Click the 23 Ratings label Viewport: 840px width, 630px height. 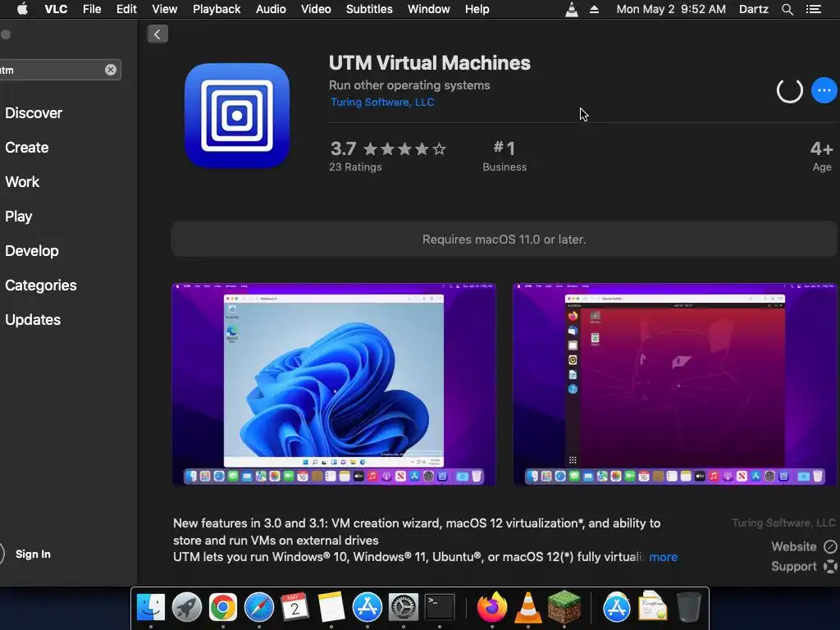click(x=355, y=167)
